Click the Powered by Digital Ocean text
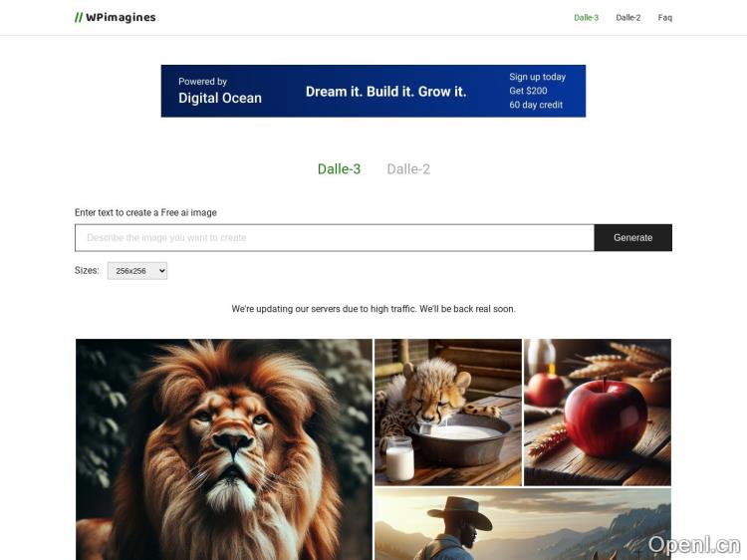The image size is (747, 560). pos(220,91)
